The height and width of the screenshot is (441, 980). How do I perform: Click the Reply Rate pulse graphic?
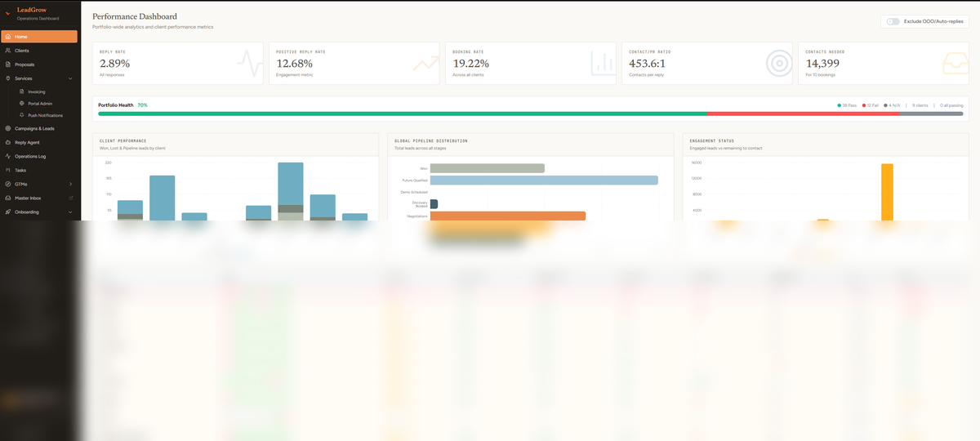pos(249,62)
